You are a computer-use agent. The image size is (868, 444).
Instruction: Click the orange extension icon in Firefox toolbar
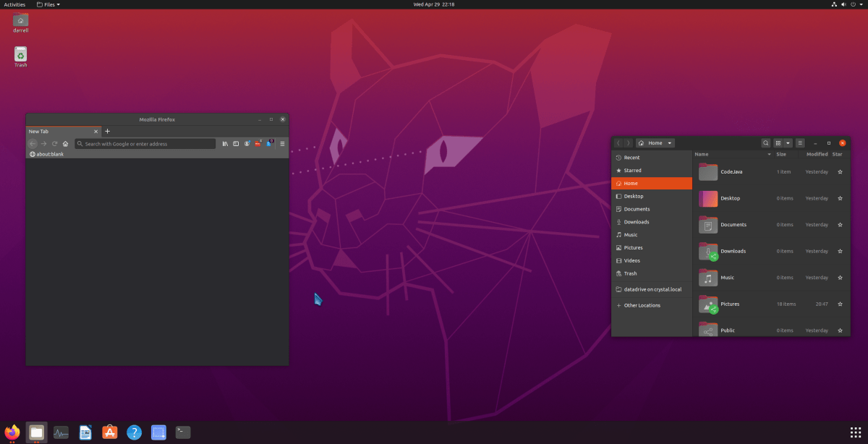[x=258, y=143]
